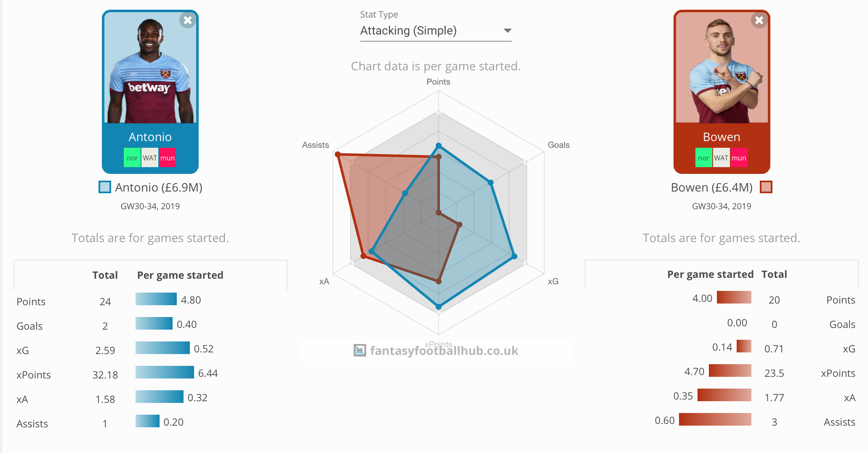Toggle Antonio blue legend box
The height and width of the screenshot is (453, 868).
click(x=105, y=187)
